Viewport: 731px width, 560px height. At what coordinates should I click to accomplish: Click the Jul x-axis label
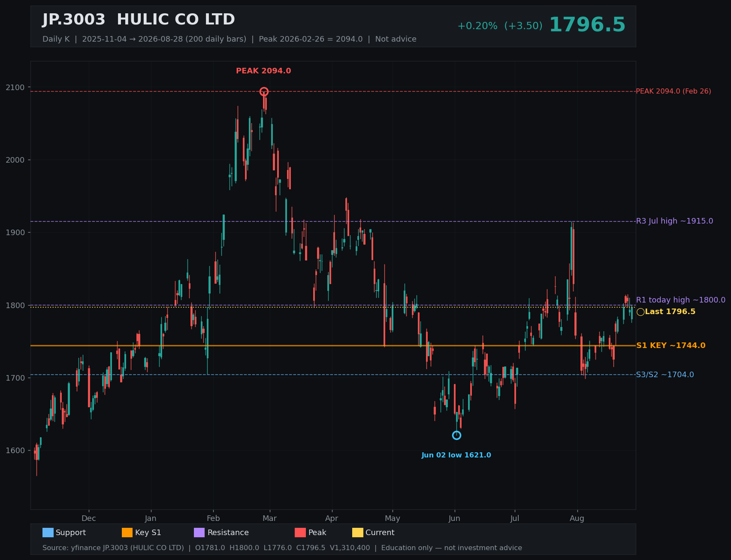[x=515, y=518]
